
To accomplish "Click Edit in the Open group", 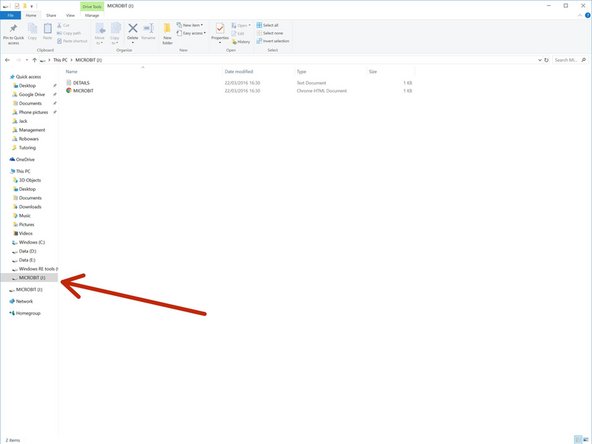I will pos(238,33).
